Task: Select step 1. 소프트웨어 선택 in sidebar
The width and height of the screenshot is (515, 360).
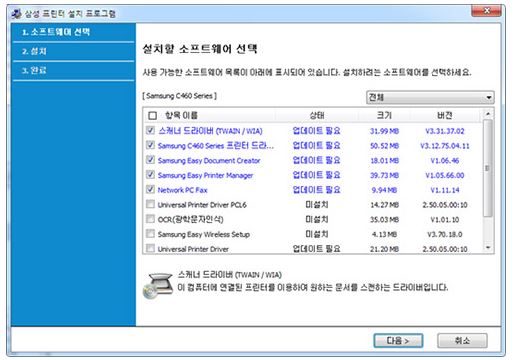Action: (73, 32)
